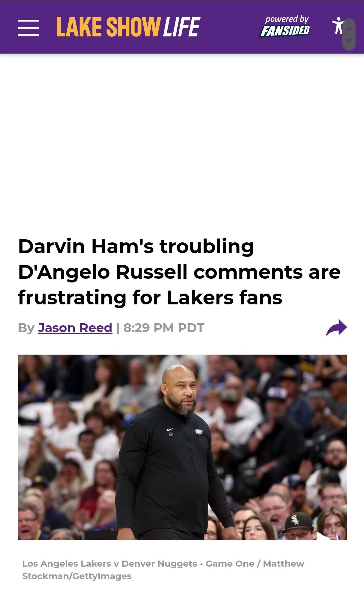Tap the Darvin Ham article photo
This screenshot has height=599, width=364.
click(182, 447)
